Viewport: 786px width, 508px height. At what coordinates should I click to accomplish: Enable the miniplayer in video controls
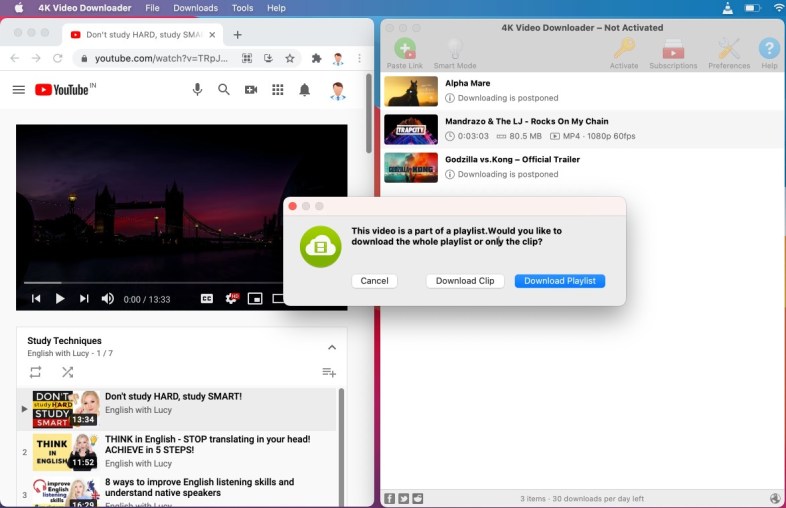pyautogui.click(x=255, y=299)
